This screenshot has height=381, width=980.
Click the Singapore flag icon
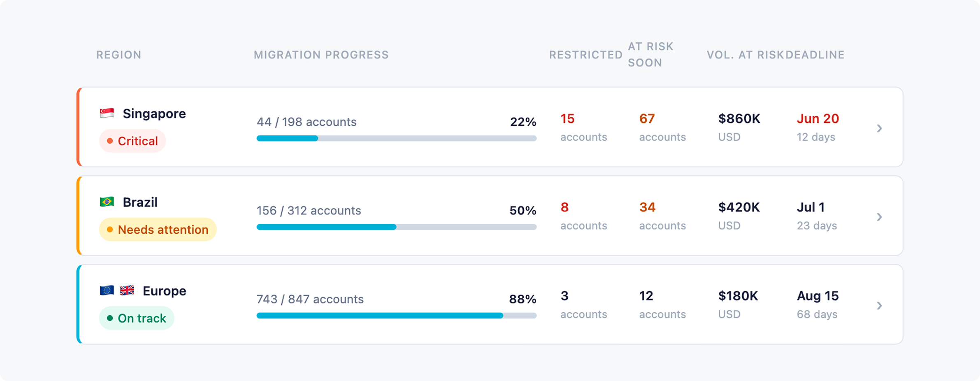click(x=107, y=114)
